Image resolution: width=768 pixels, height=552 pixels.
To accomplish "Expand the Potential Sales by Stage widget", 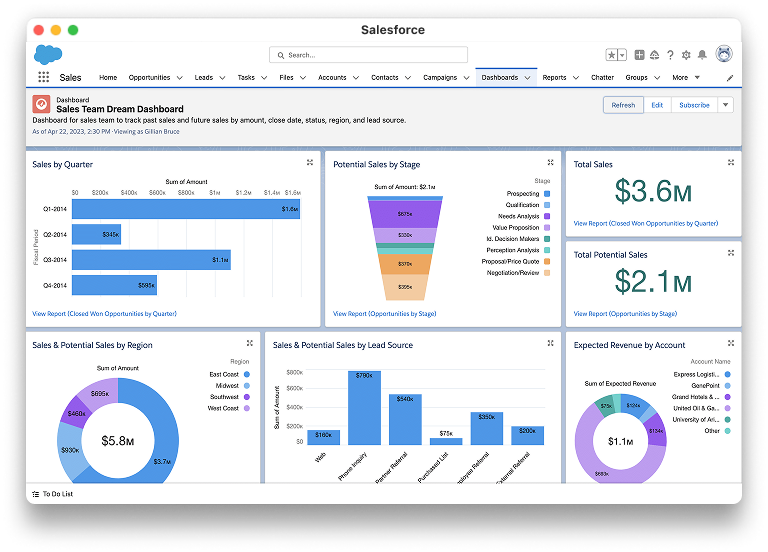I will click(551, 163).
